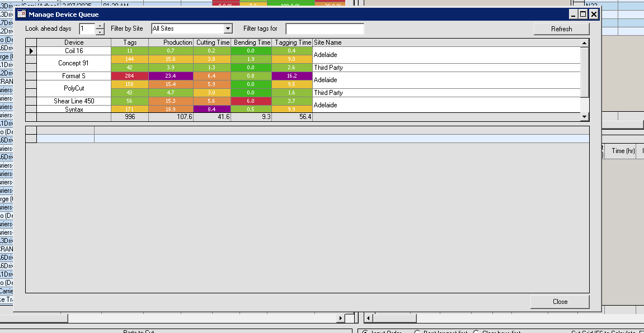The height and width of the screenshot is (333, 644).
Task: Click the 144 tags cell for Concept 91
Action: coord(130,59)
